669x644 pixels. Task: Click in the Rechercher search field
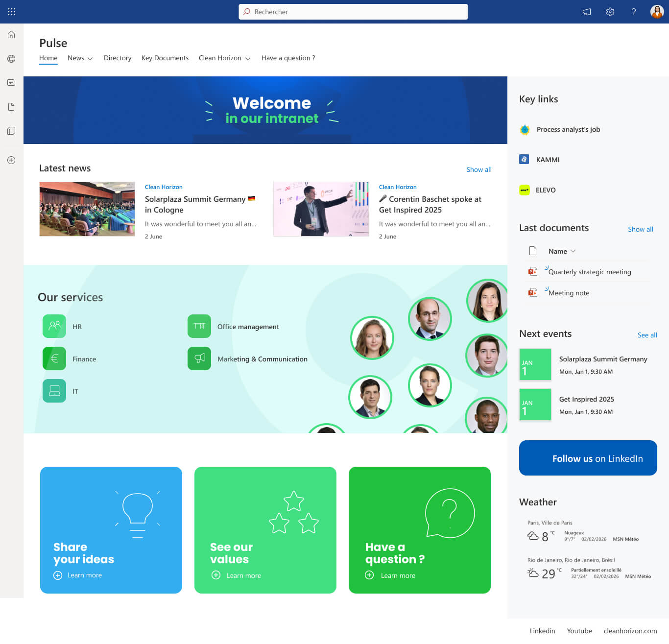point(353,12)
